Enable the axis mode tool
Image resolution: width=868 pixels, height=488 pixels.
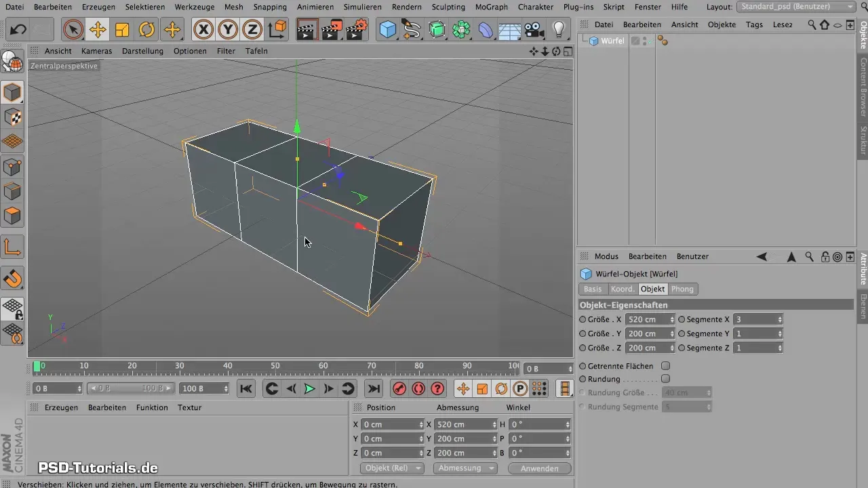pyautogui.click(x=12, y=247)
